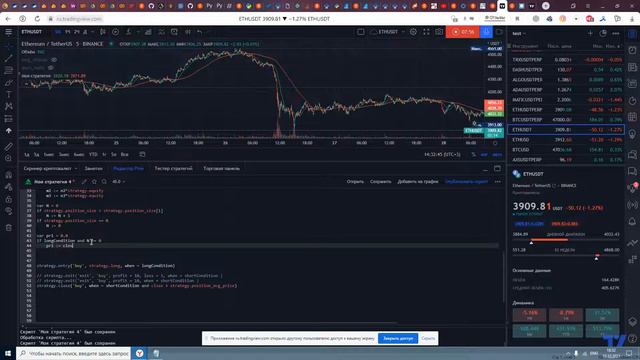Open the notifications bell in the right sidebar
The image size is (640, 360).
click(632, 222)
